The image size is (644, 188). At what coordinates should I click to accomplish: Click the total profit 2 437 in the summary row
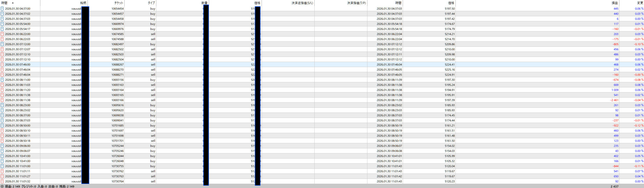[x=615, y=186]
